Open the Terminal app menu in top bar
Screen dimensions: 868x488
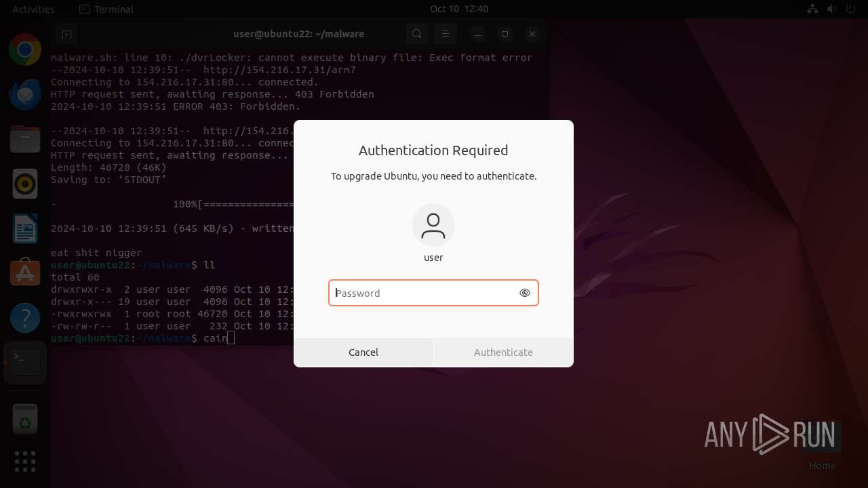pyautogui.click(x=106, y=9)
